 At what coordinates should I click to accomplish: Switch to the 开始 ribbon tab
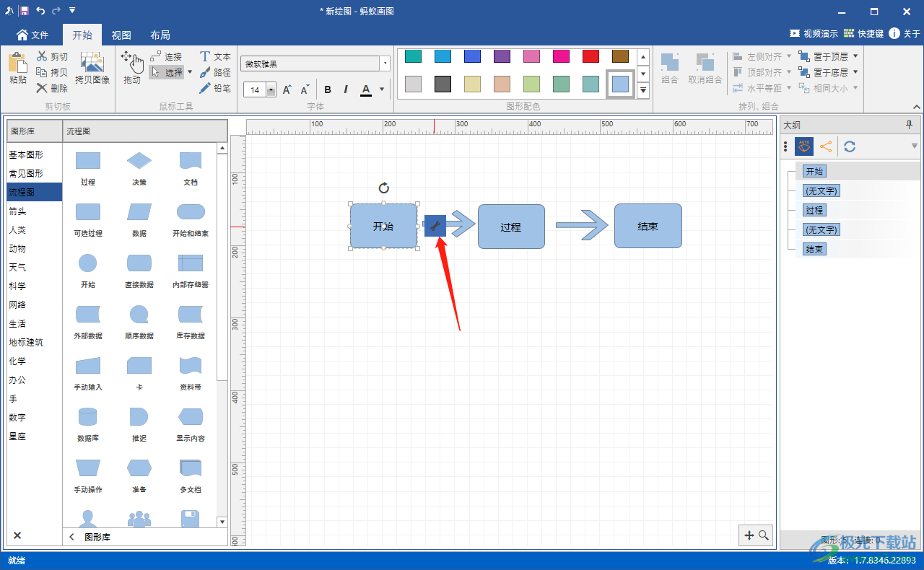pyautogui.click(x=82, y=35)
